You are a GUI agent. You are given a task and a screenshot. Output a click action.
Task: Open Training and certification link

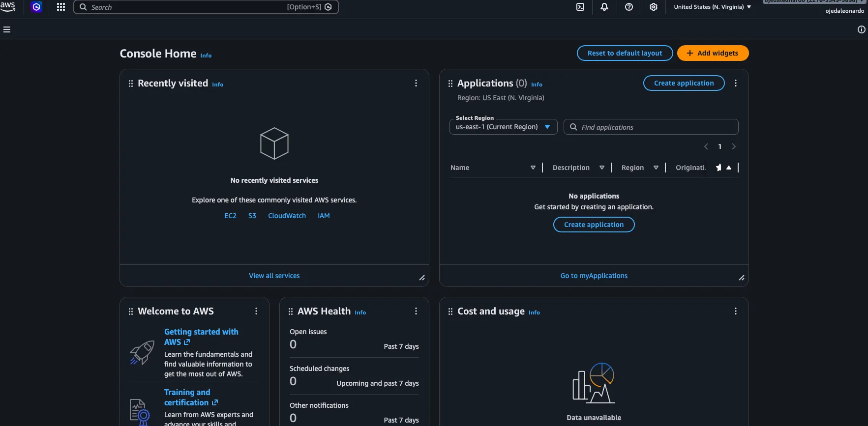191,398
